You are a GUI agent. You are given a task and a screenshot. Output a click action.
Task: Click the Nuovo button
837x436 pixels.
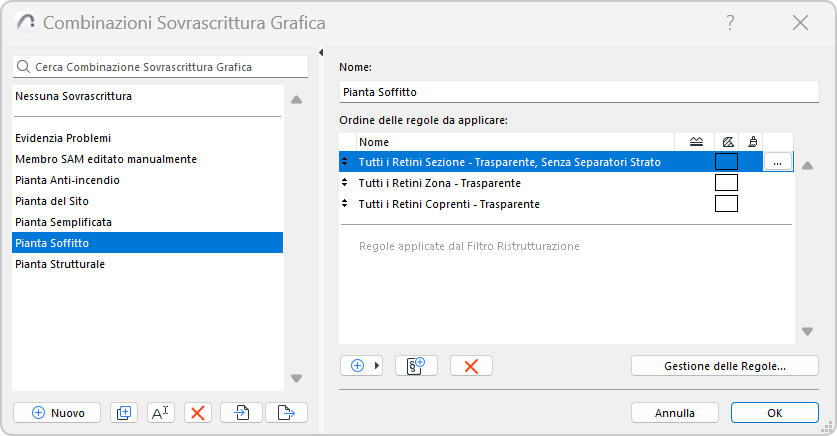point(56,412)
